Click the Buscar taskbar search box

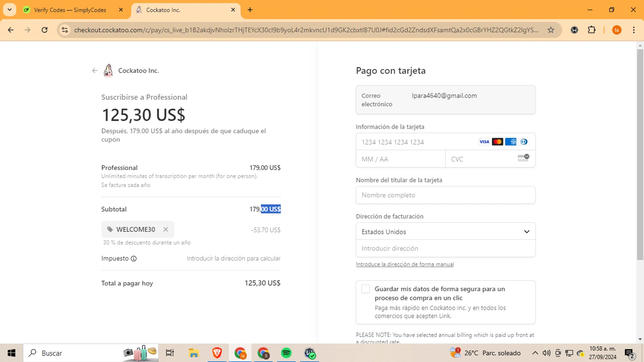(x=91, y=353)
